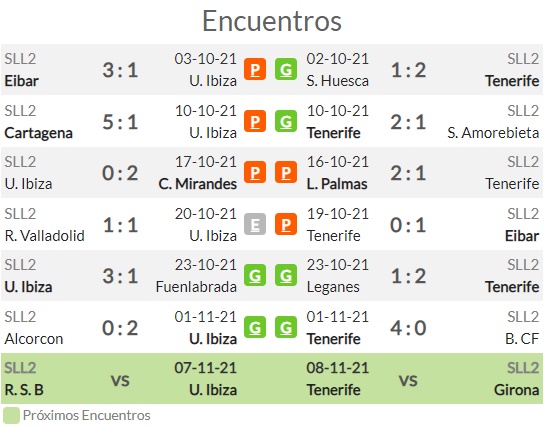
Task: Click the gray E draw badge for Valladolid match
Action: (x=255, y=224)
